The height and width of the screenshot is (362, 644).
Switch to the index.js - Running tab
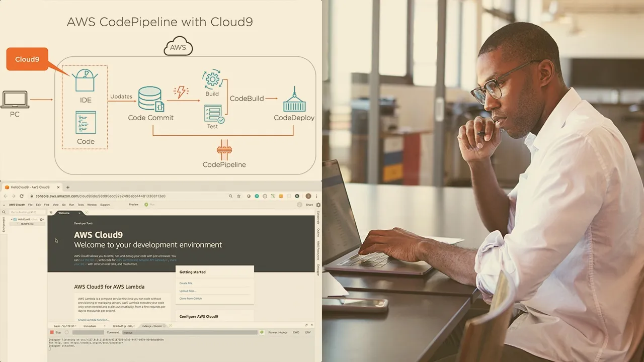tap(152, 326)
